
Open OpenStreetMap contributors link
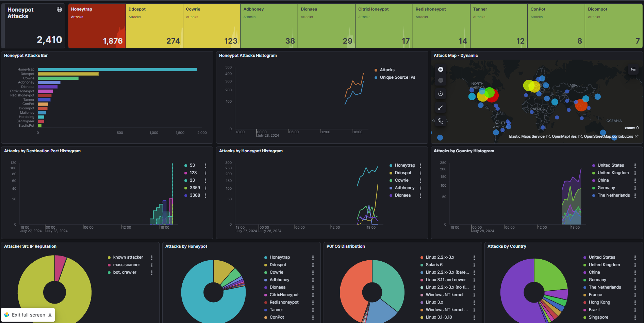(x=611, y=136)
